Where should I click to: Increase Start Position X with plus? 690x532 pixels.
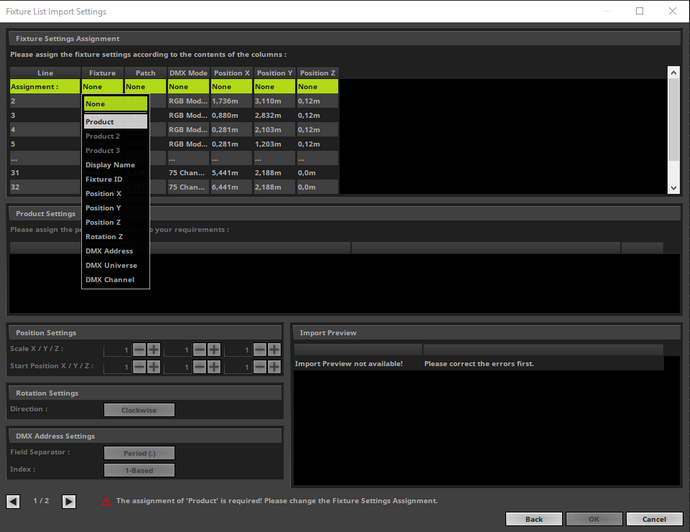pos(154,367)
